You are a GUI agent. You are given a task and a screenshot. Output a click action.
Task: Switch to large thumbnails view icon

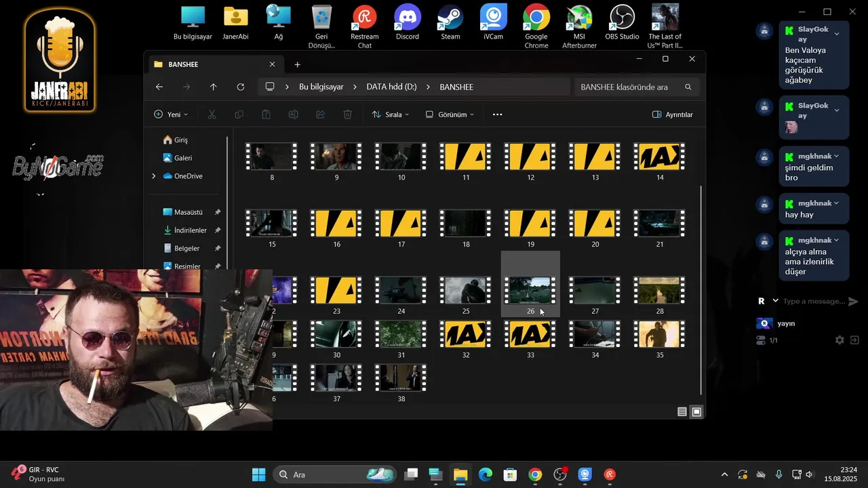tap(696, 411)
